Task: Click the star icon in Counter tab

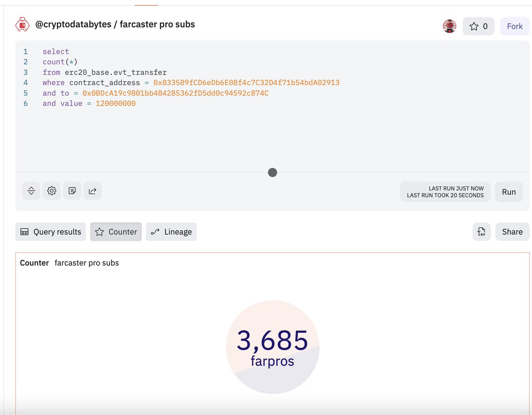Action: [x=100, y=232]
